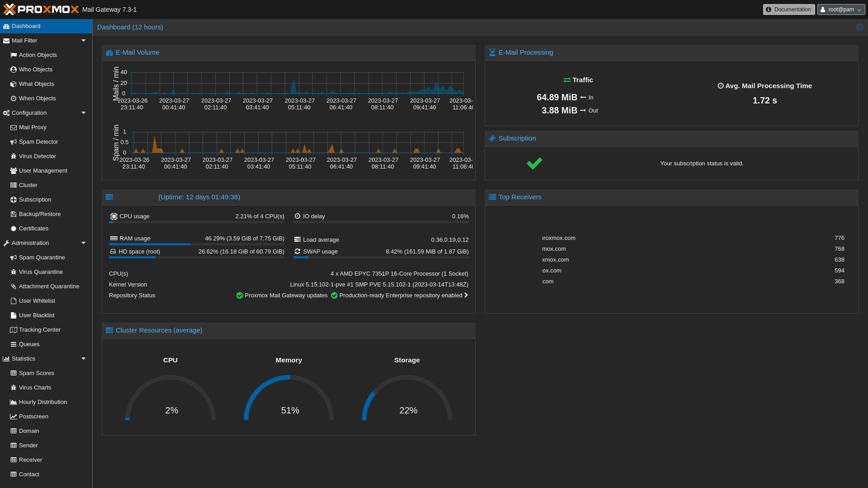The height and width of the screenshot is (488, 868).
Task: Click the dashboard settings gear icon
Action: click(859, 27)
